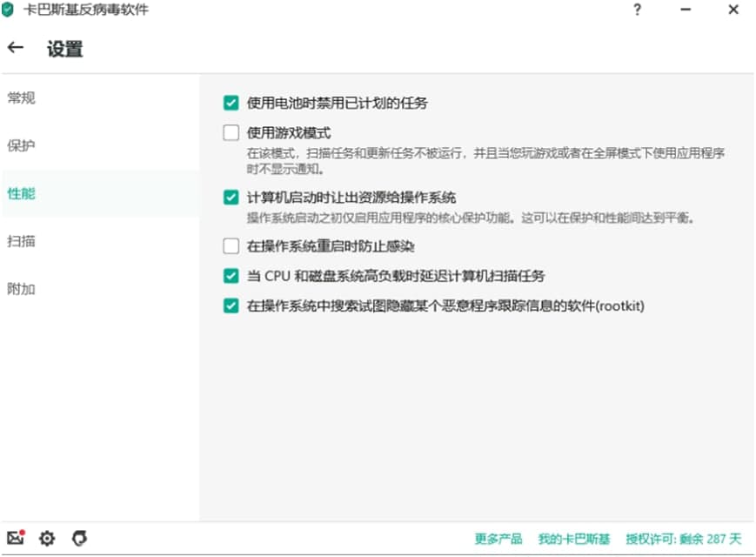Viewport: 756px width, 557px height.
Task: Open help via the question mark icon
Action: coord(637,10)
